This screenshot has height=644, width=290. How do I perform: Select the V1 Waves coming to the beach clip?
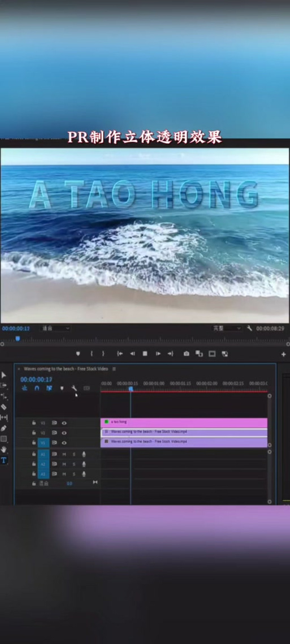(x=184, y=442)
